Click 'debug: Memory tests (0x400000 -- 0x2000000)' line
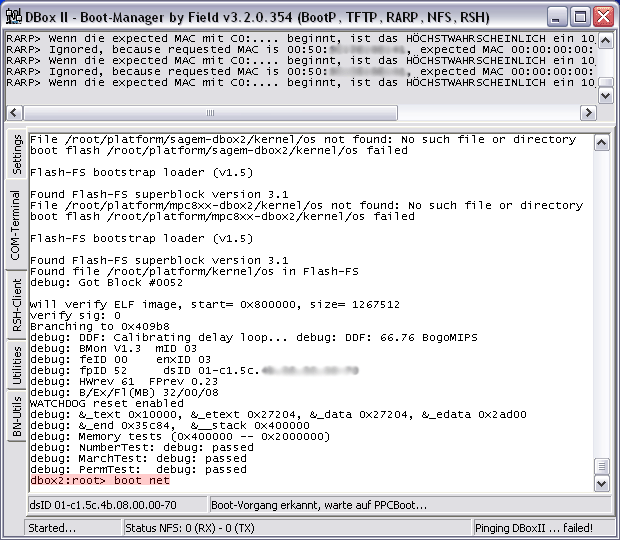 180,436
